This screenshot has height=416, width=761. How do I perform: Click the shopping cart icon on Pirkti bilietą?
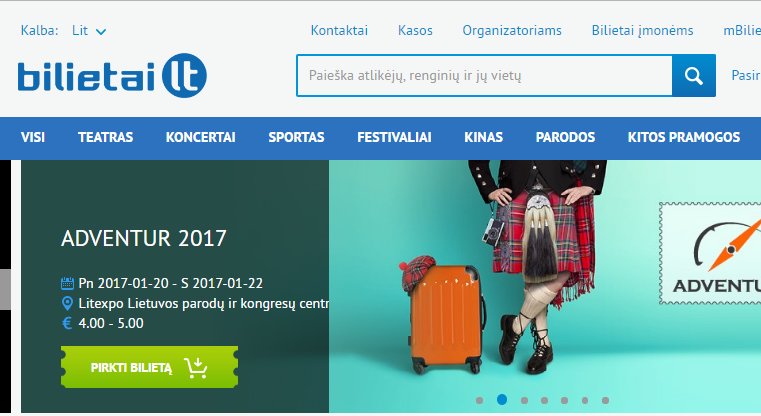point(196,368)
